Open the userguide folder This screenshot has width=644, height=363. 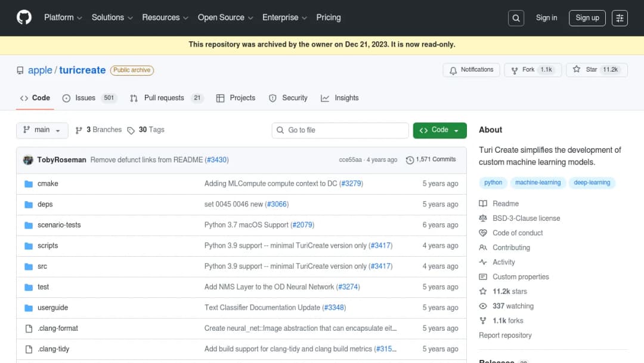tap(52, 308)
